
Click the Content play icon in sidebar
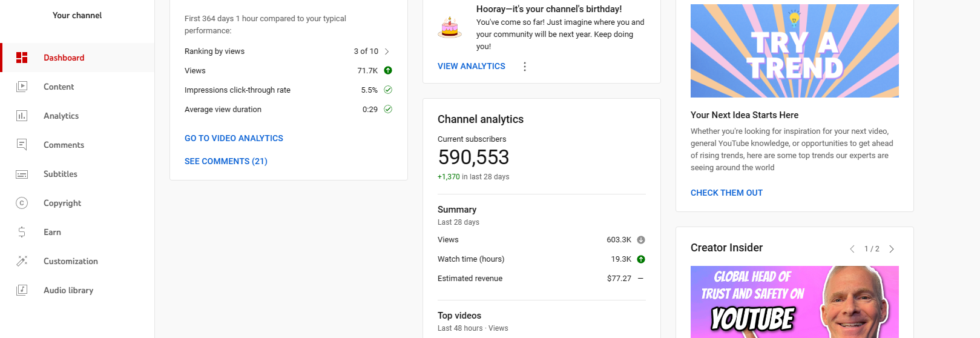pos(22,87)
